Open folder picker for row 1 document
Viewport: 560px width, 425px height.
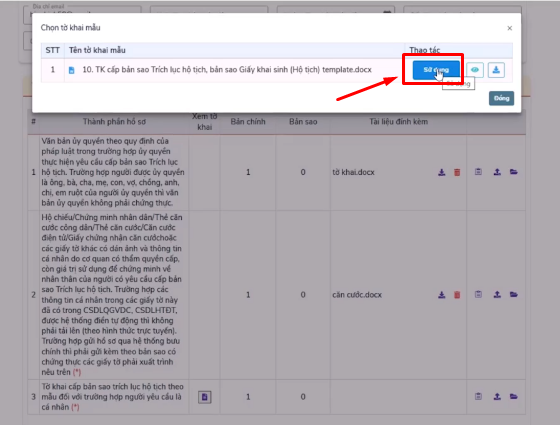coord(514,172)
